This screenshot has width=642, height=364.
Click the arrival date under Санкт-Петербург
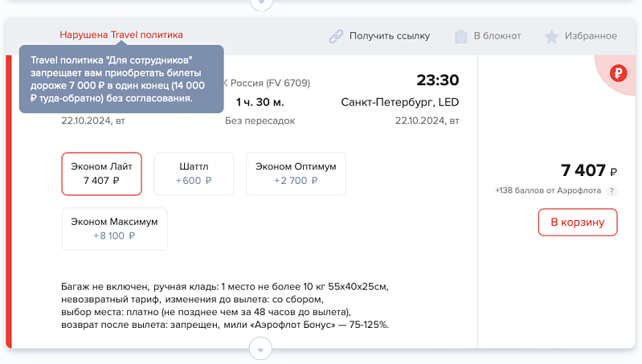[427, 121]
